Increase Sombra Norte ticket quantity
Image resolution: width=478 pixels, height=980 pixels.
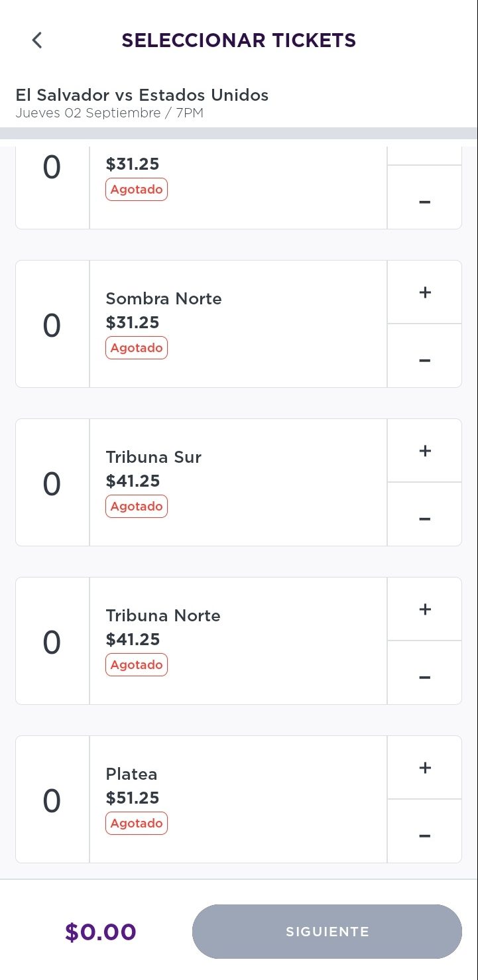click(425, 292)
